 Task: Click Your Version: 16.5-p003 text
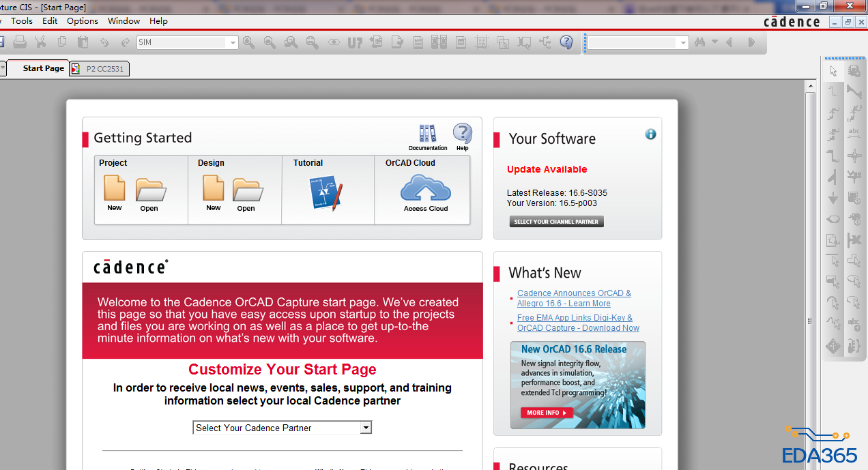click(552, 203)
